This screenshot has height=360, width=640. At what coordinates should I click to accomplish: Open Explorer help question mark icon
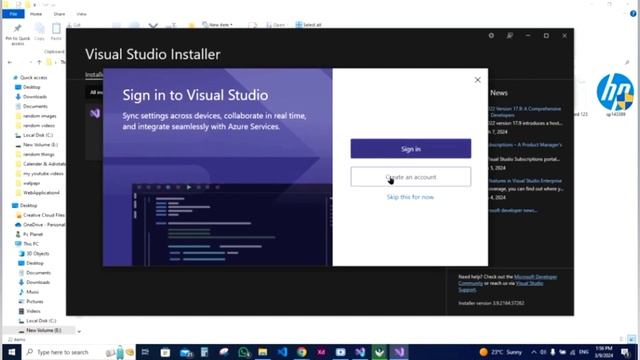[633, 14]
